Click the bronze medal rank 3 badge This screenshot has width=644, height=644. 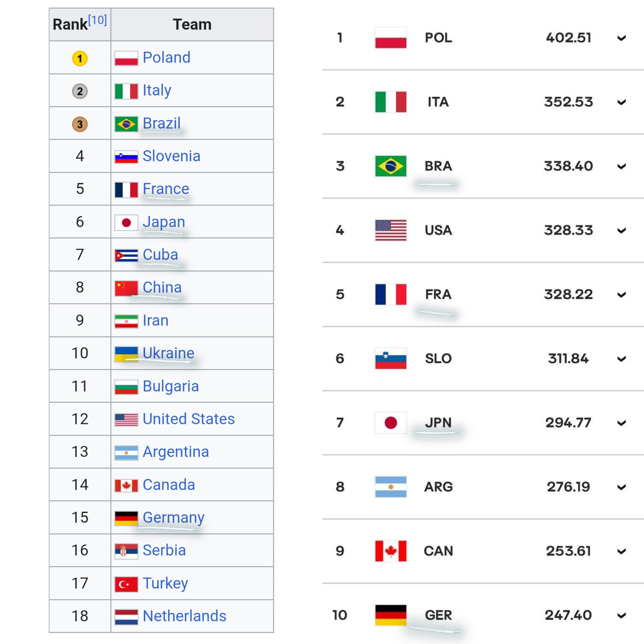pyautogui.click(x=80, y=124)
